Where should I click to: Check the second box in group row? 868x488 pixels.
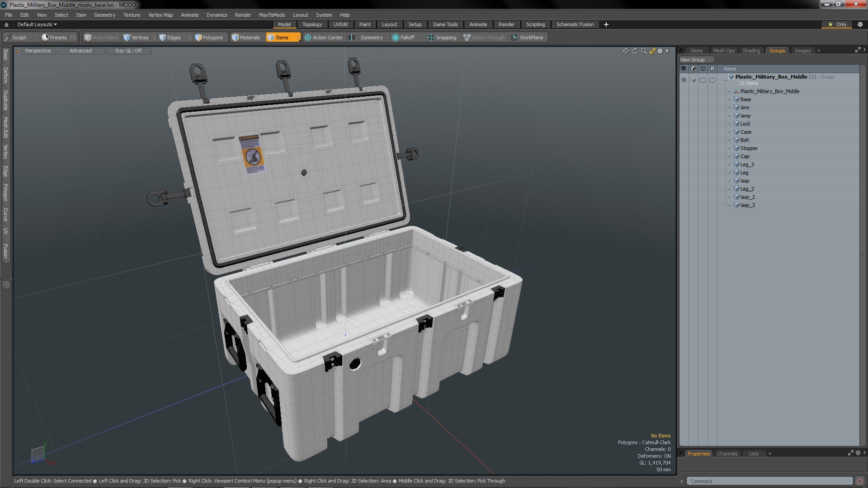pos(712,80)
